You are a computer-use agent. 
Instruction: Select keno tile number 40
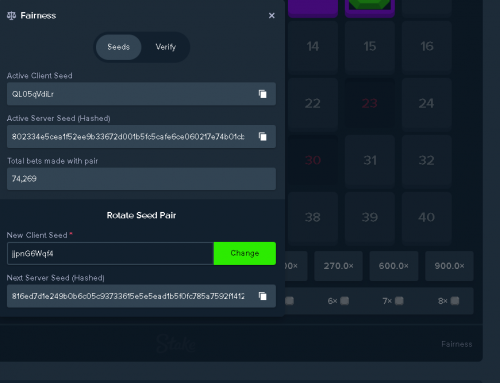pos(427,218)
